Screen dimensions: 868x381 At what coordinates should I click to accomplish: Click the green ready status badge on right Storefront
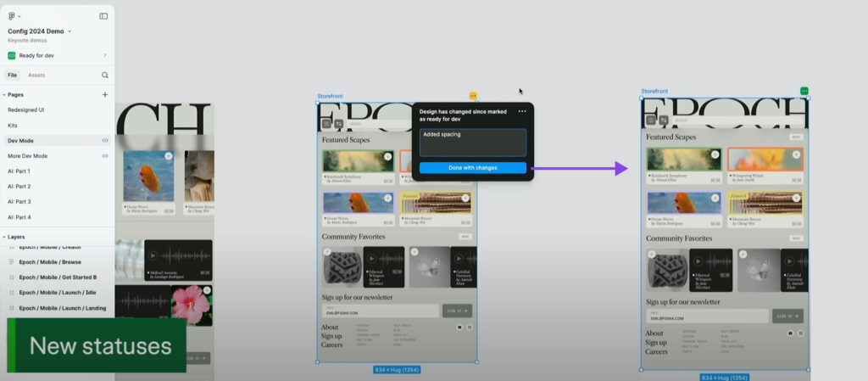[x=804, y=91]
